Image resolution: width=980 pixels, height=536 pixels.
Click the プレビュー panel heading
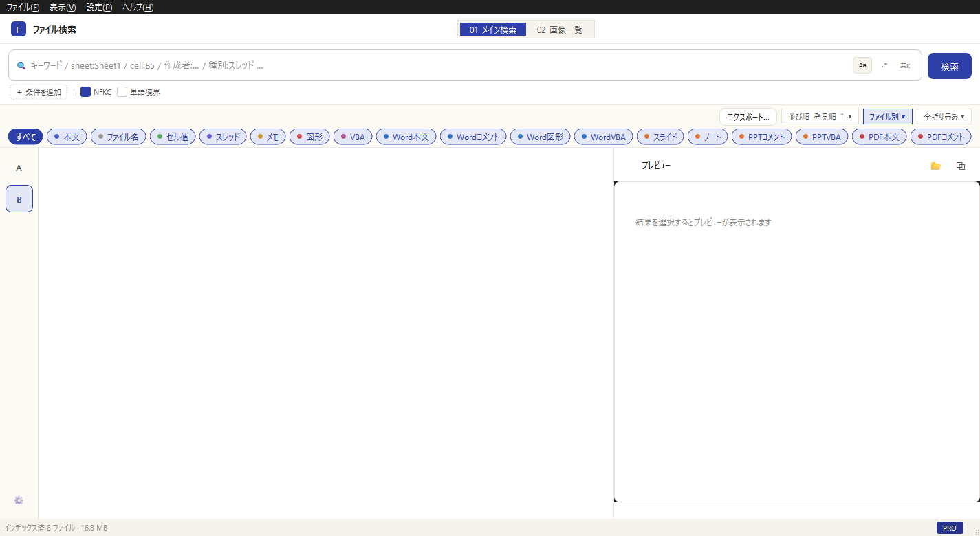pyautogui.click(x=655, y=166)
